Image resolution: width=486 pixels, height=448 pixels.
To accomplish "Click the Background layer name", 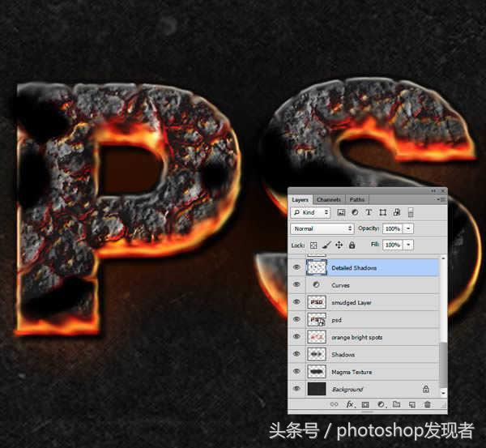I will 347,389.
